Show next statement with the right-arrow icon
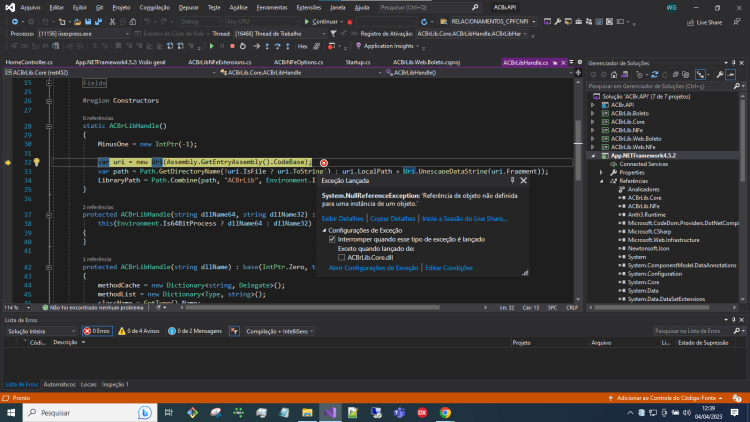 click(x=256, y=46)
